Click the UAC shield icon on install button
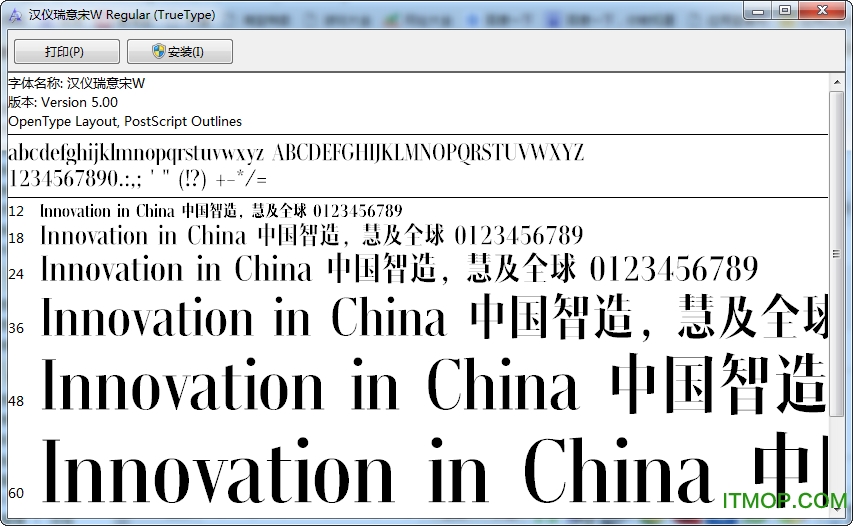 click(x=158, y=52)
